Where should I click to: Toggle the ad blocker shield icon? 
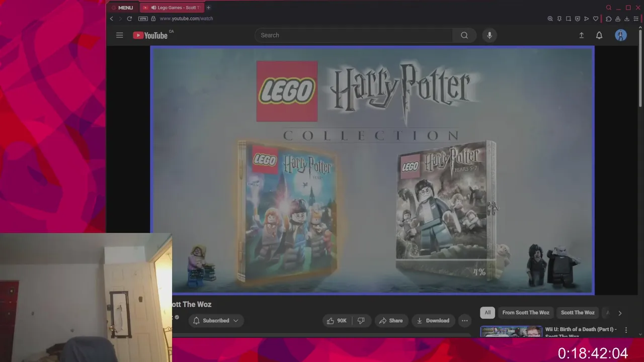577,19
